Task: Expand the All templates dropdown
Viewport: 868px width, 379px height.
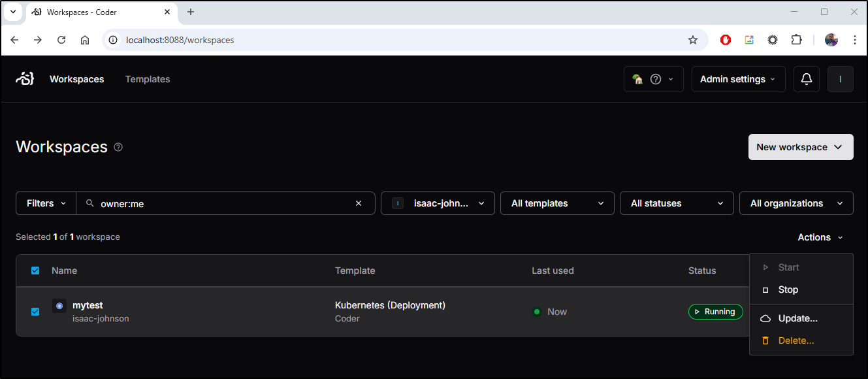Action: (557, 203)
